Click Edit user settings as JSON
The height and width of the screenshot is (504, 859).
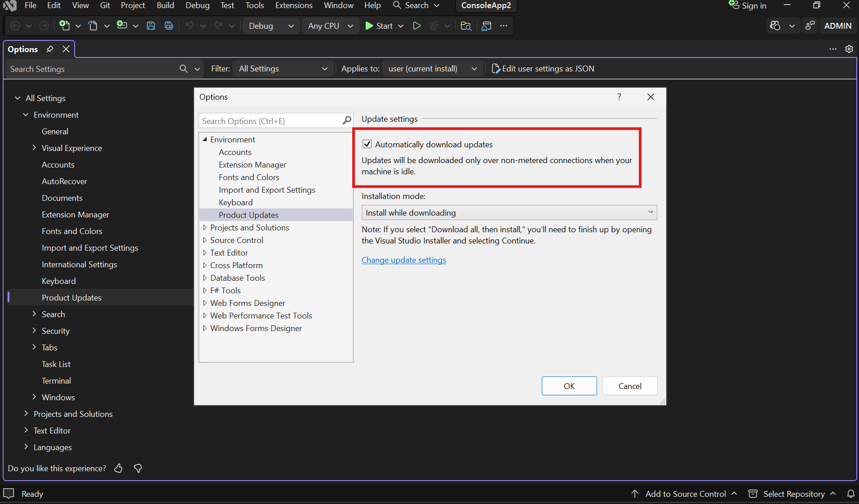click(543, 69)
